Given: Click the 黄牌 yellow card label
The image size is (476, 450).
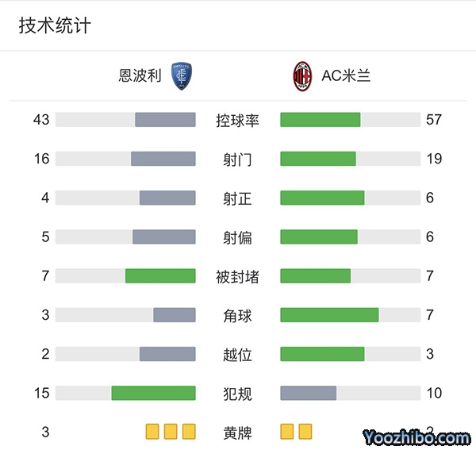Looking at the screenshot, I should [238, 433].
